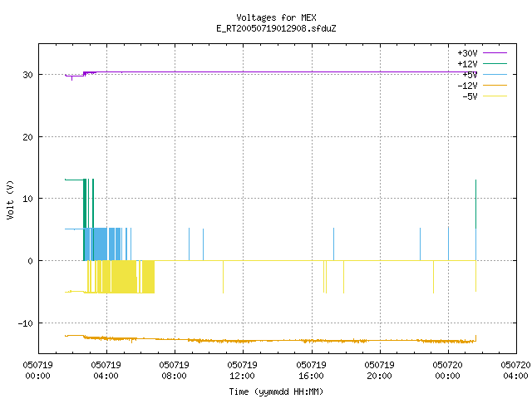Viewport: 532px width, 399px height.
Task: Click the '050719 12:00' x-axis tick label
Action: (243, 370)
